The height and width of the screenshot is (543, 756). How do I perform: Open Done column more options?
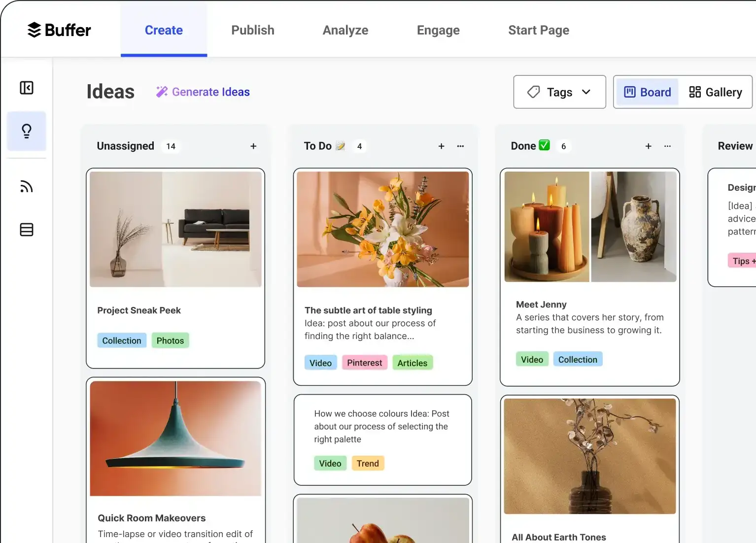667,146
